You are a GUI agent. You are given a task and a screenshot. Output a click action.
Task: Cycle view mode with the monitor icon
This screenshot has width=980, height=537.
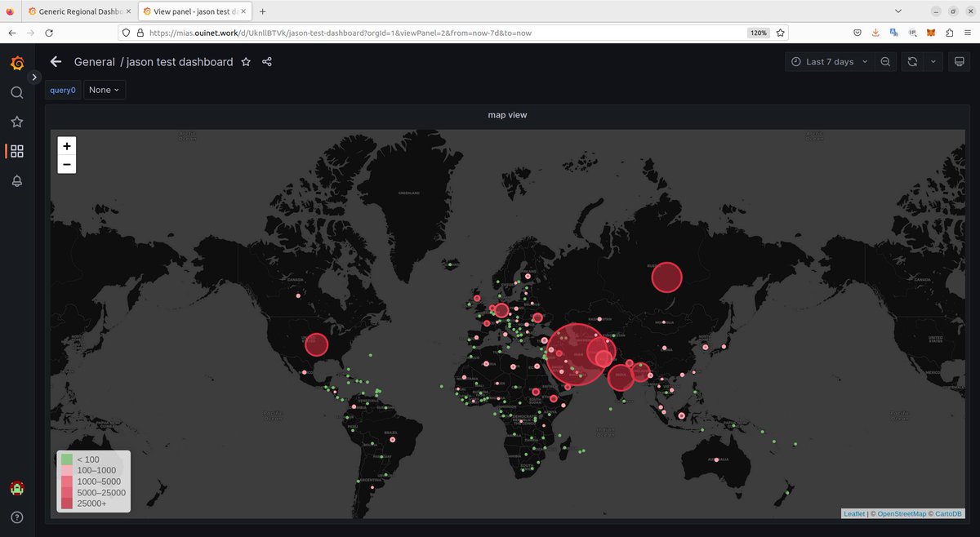[x=960, y=62]
